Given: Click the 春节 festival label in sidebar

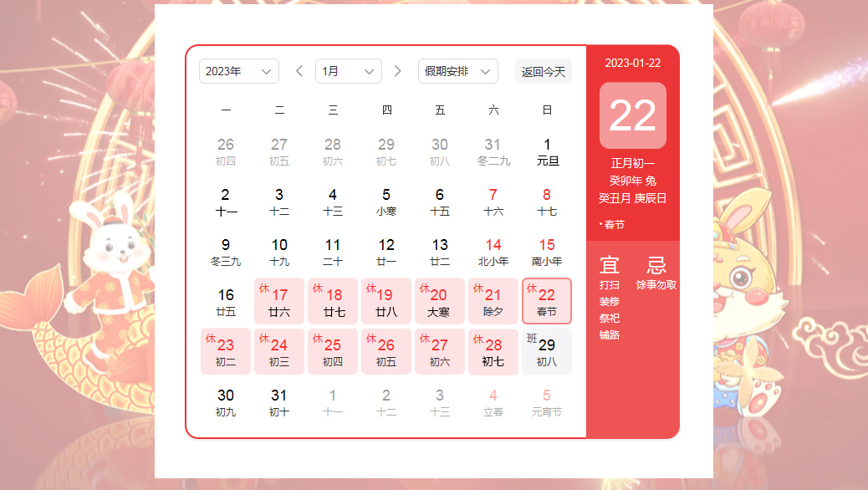Looking at the screenshot, I should coord(614,225).
